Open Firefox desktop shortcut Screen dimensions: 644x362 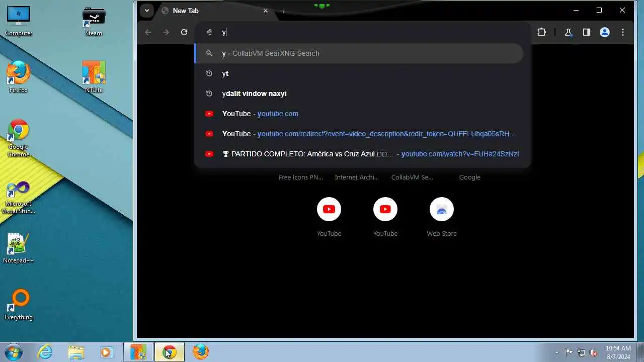pos(19,76)
